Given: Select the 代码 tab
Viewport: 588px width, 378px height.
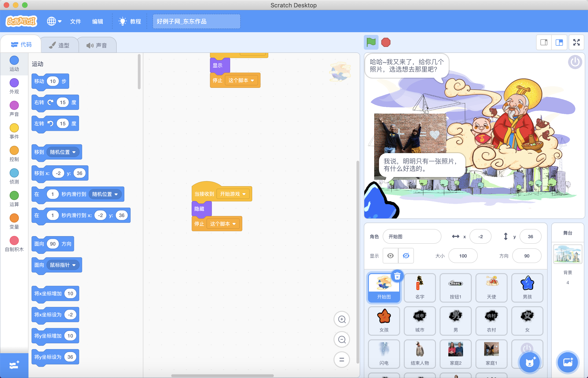Looking at the screenshot, I should (x=21, y=44).
